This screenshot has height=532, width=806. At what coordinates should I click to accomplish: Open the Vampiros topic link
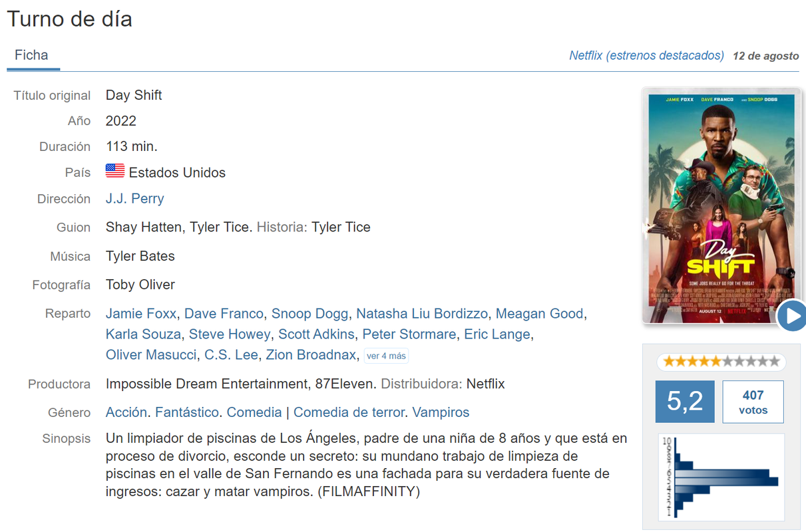tap(441, 412)
